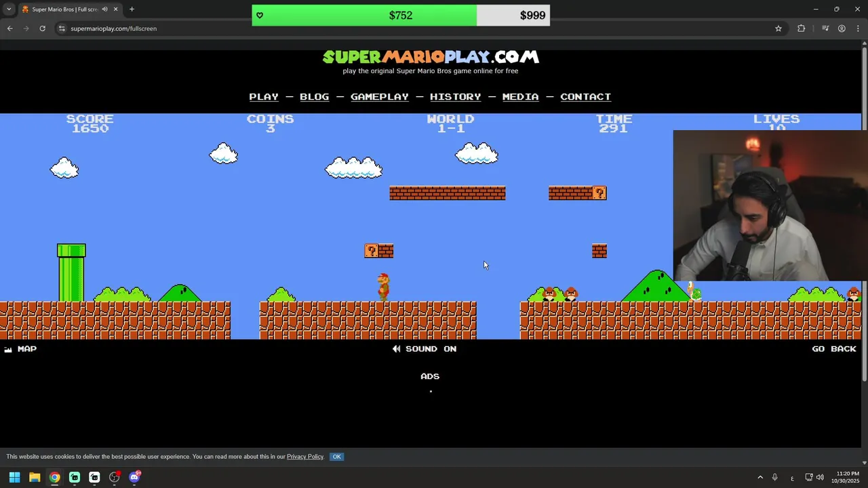Dismiss cookie notice with OK

click(336, 457)
